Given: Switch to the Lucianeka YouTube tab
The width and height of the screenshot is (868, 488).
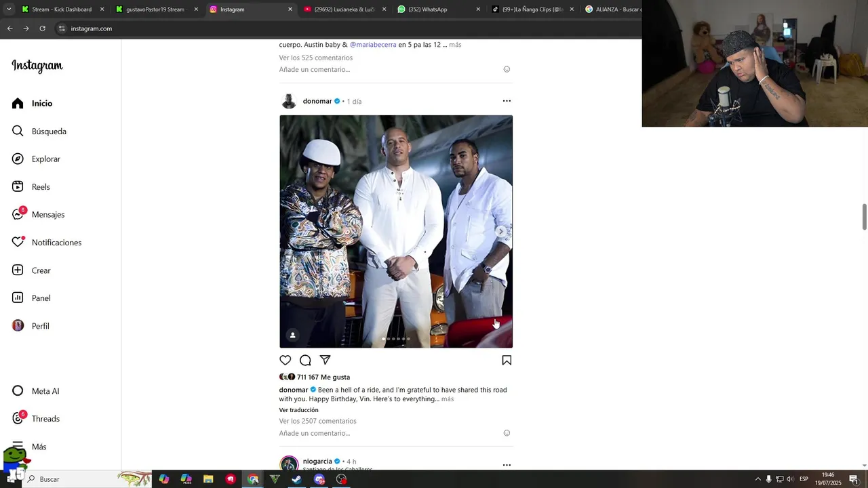Looking at the screenshot, I should pos(344,9).
